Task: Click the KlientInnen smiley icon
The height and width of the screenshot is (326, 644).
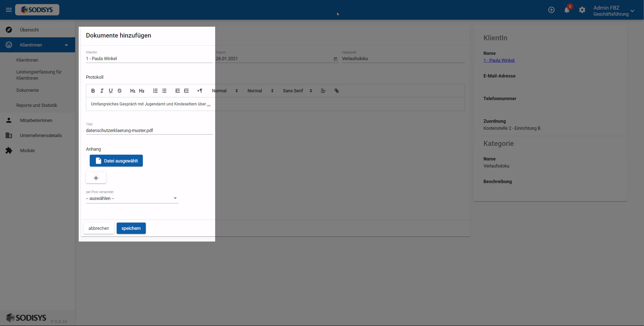Action: (9, 45)
